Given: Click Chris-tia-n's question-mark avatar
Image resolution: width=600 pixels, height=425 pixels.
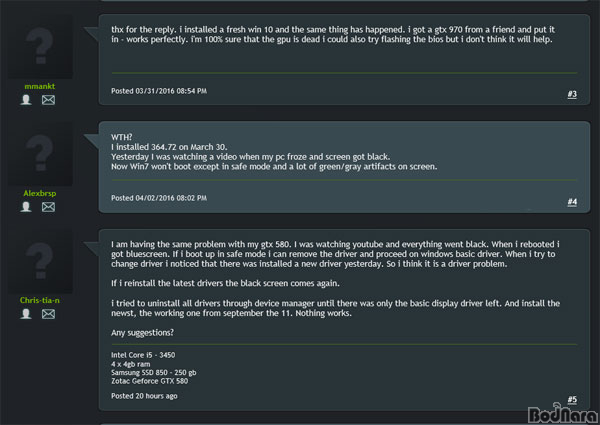Looking at the screenshot, I should point(40,261).
